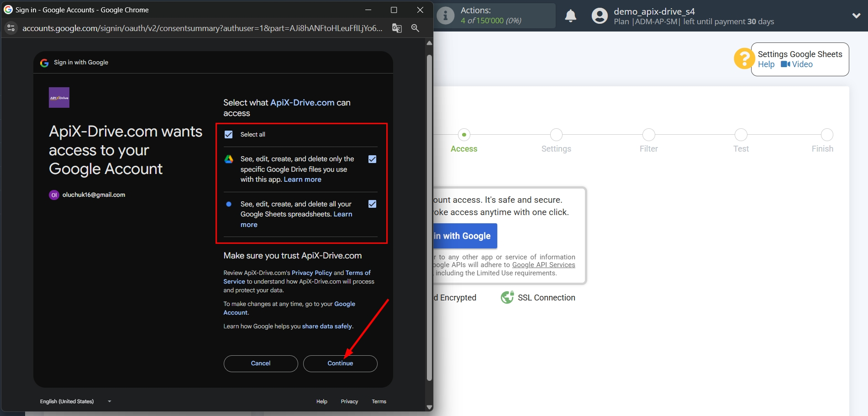The width and height of the screenshot is (868, 416).
Task: Click the Google logo in the sign-in dialog
Action: click(44, 63)
